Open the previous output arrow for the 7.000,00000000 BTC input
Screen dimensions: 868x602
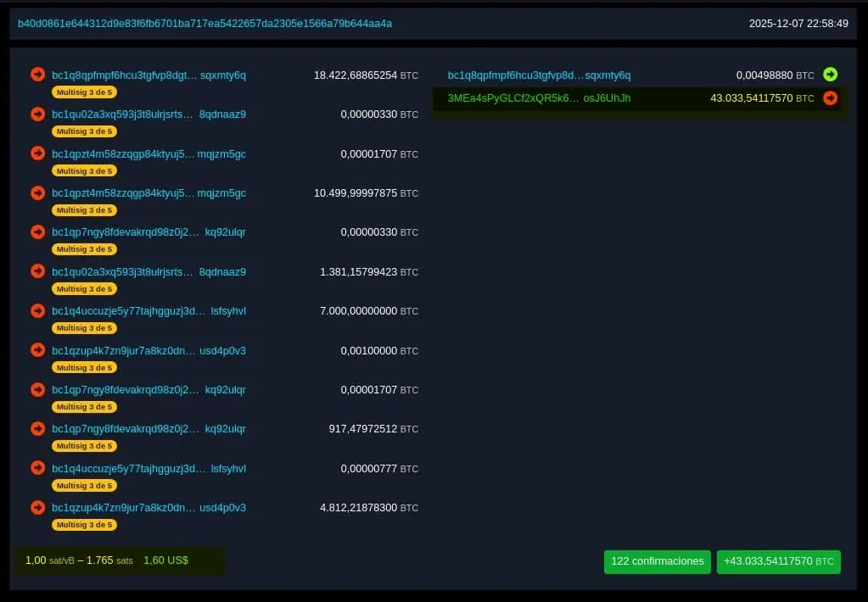37,311
